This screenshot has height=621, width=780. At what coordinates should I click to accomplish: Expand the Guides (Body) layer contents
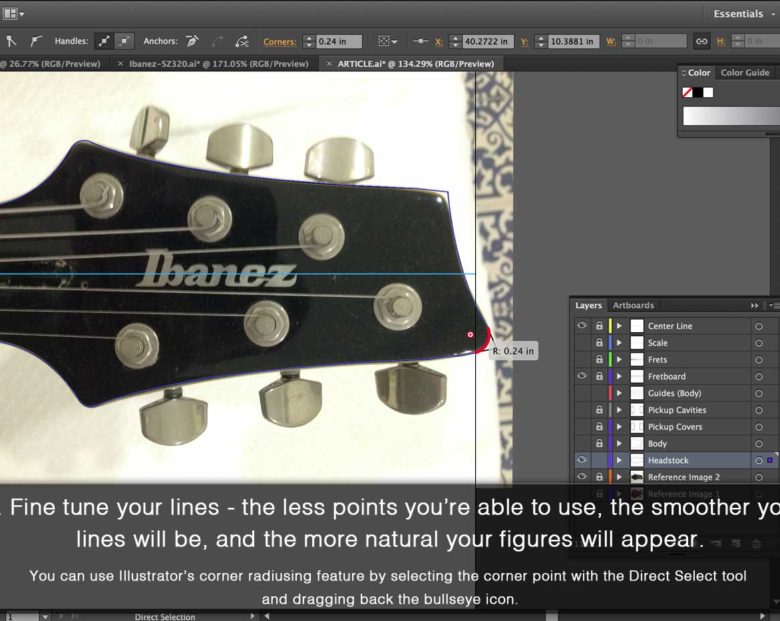pyautogui.click(x=619, y=393)
